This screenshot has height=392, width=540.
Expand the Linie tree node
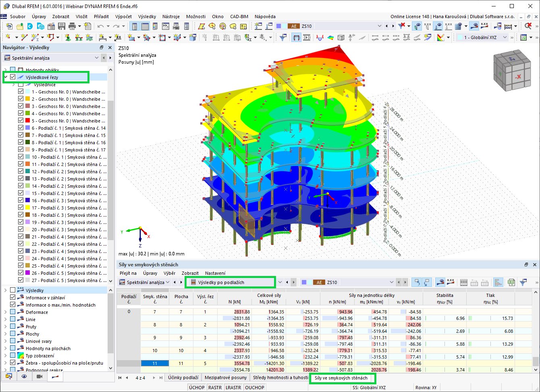click(6, 319)
